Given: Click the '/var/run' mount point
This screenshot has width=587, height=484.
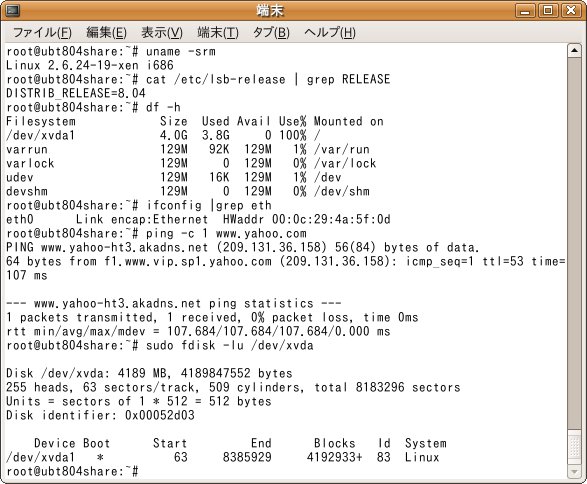Looking at the screenshot, I should coord(342,149).
